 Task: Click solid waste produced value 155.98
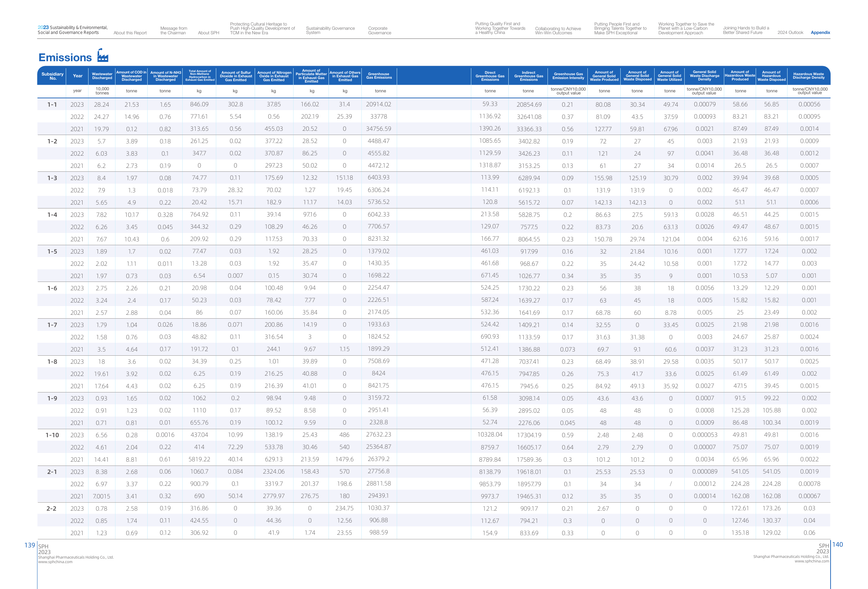[603, 178]
